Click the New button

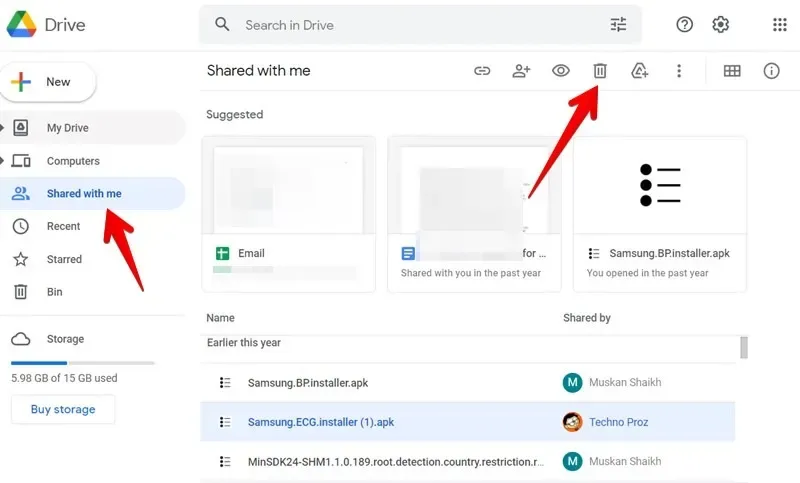pyautogui.click(x=48, y=82)
